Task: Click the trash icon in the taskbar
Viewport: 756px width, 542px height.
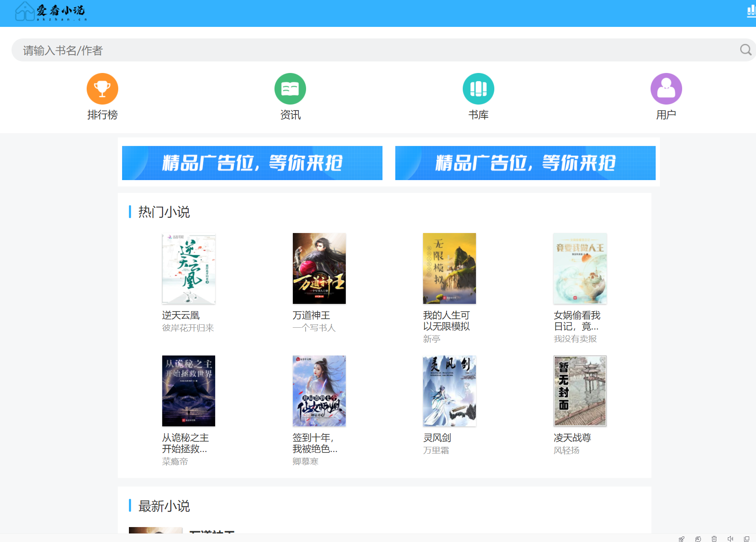Action: [x=714, y=538]
